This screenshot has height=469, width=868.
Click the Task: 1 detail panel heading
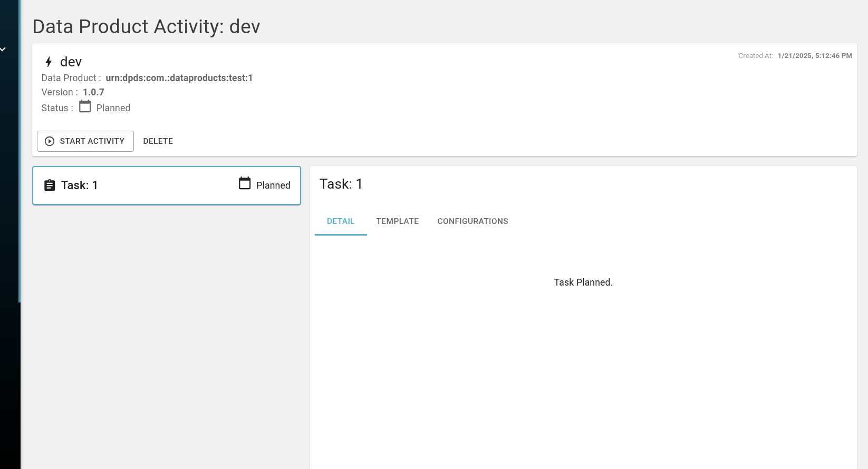pyautogui.click(x=341, y=184)
